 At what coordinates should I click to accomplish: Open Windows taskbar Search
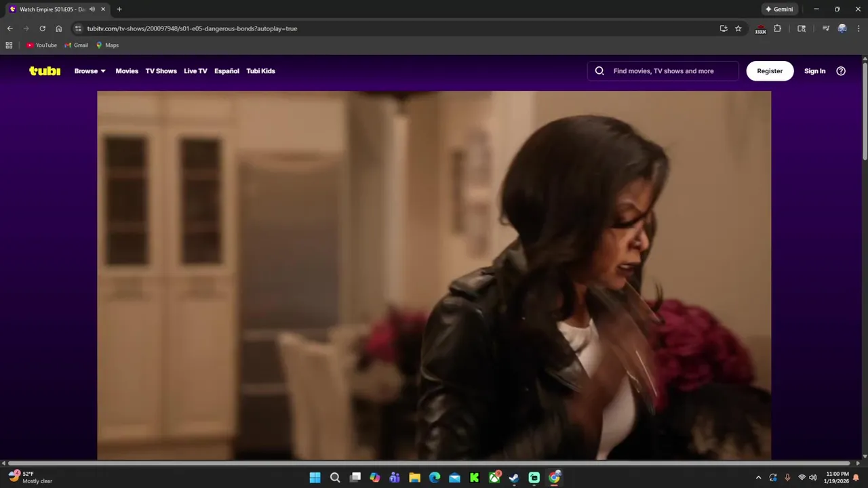click(335, 478)
